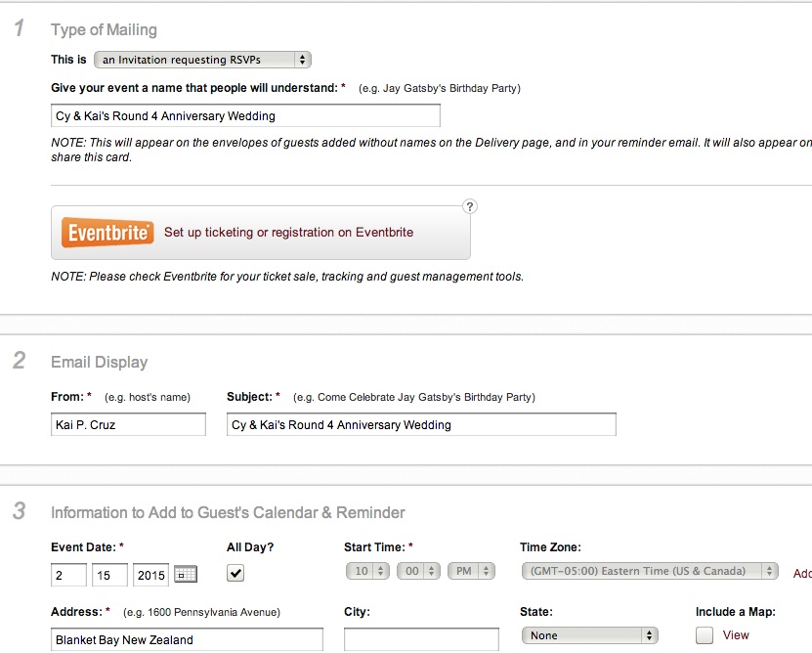Open the AM/PM start time dropdown
812x653 pixels.
point(471,571)
